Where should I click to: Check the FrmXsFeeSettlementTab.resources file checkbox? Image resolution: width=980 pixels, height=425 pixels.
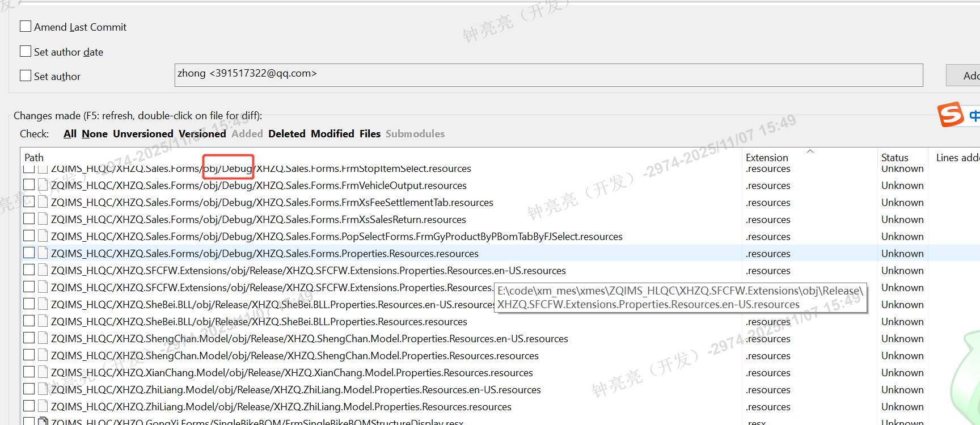(x=29, y=202)
